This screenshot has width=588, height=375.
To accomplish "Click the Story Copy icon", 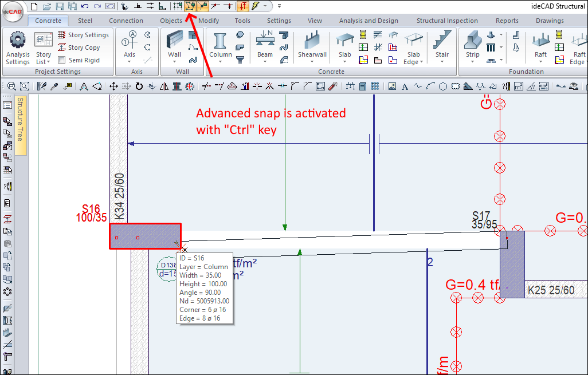I will (x=62, y=48).
